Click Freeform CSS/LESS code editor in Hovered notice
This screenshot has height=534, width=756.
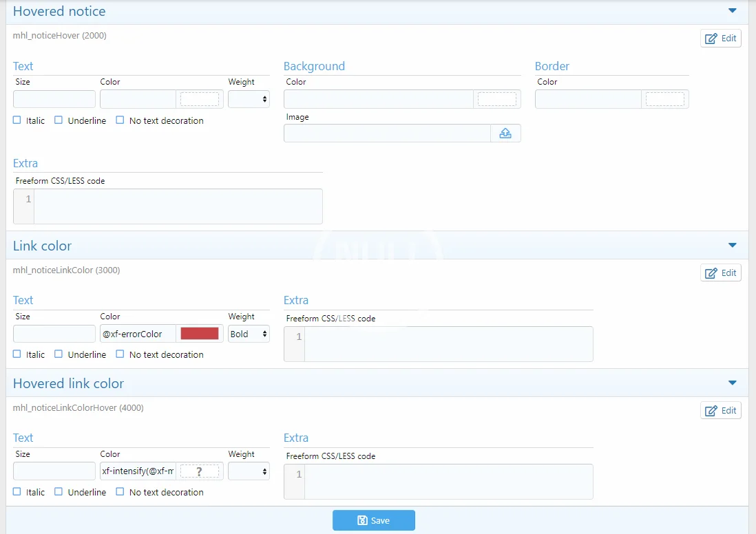click(x=178, y=206)
